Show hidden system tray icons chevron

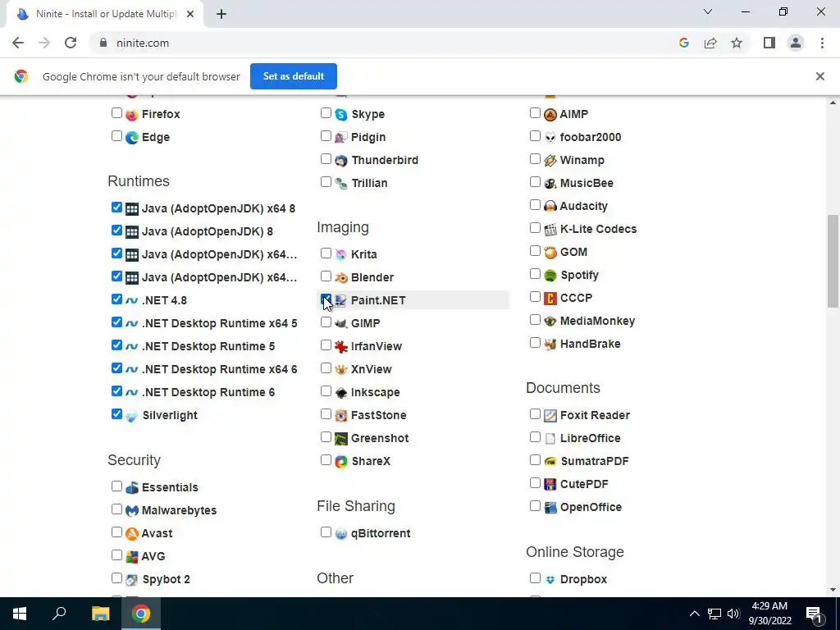pyautogui.click(x=694, y=614)
